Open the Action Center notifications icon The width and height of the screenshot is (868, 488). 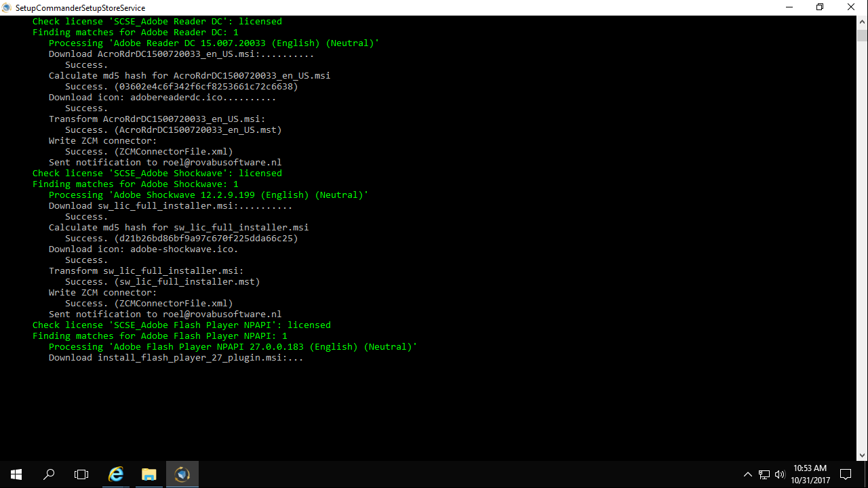pyautogui.click(x=846, y=474)
